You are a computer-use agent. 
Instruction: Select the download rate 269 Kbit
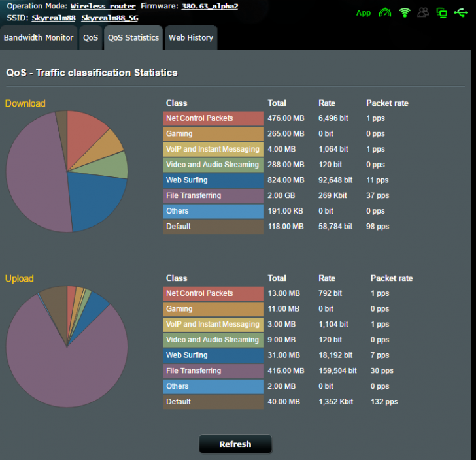point(332,196)
